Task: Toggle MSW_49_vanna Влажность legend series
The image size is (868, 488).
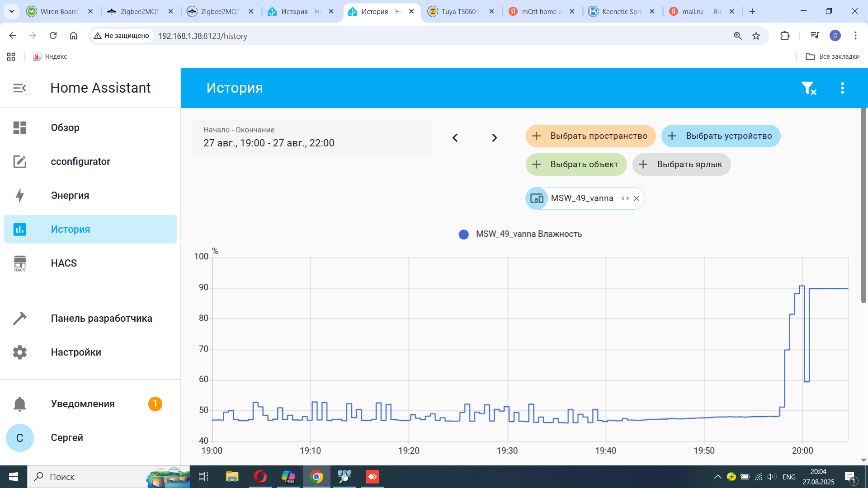Action: 521,234
